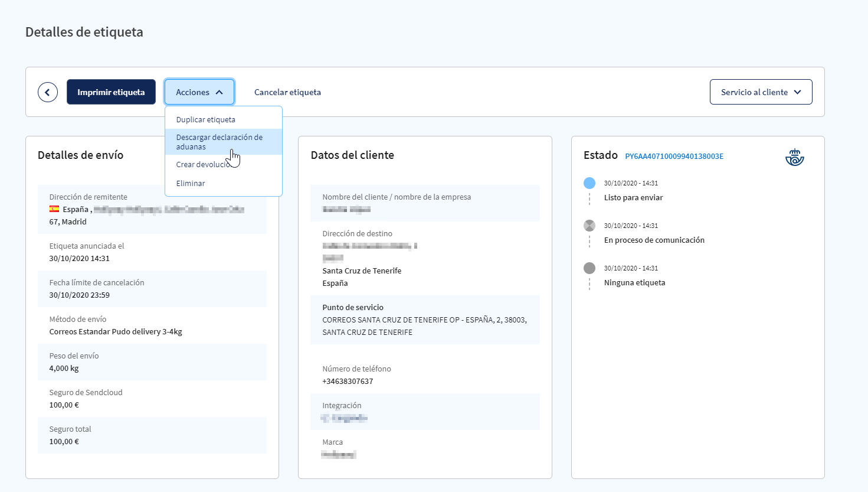This screenshot has width=868, height=492.
Task: Click the '67, Madrid' address text
Action: click(68, 222)
